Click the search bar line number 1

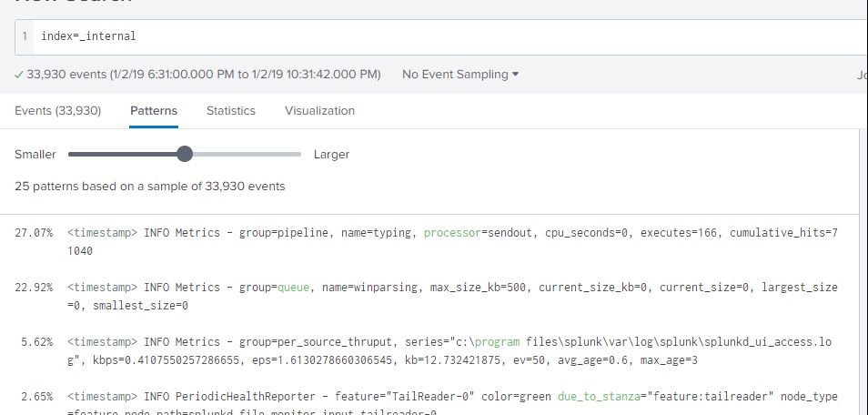(25, 36)
